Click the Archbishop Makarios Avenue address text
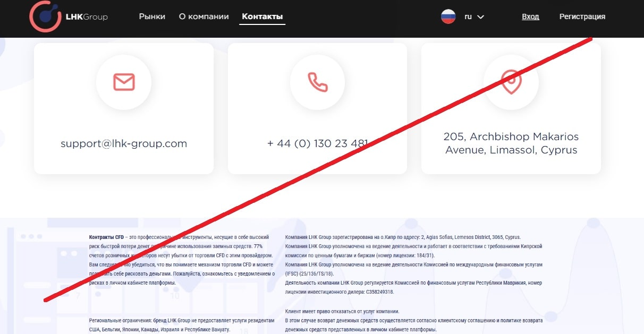Image resolution: width=644 pixels, height=334 pixels. point(511,143)
